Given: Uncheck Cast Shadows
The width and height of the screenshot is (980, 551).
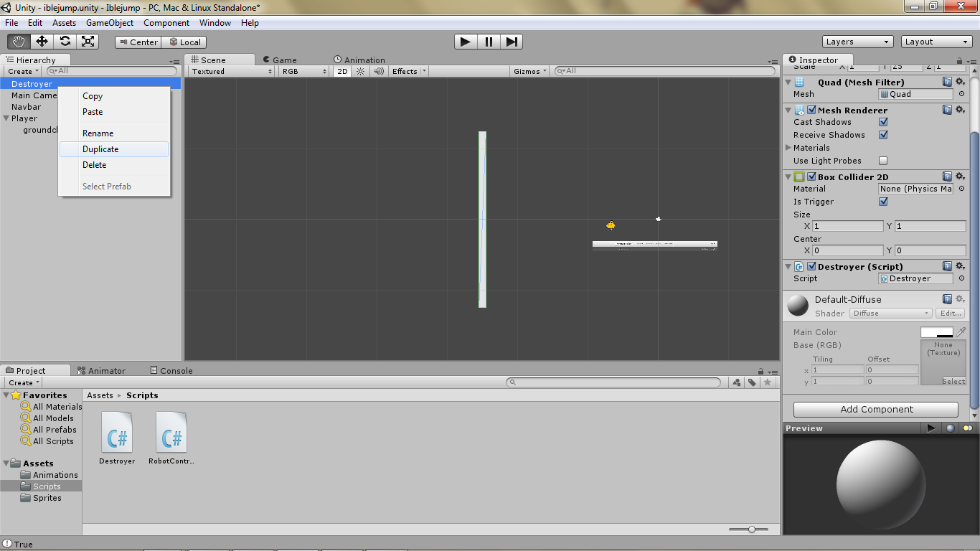Looking at the screenshot, I should (883, 122).
